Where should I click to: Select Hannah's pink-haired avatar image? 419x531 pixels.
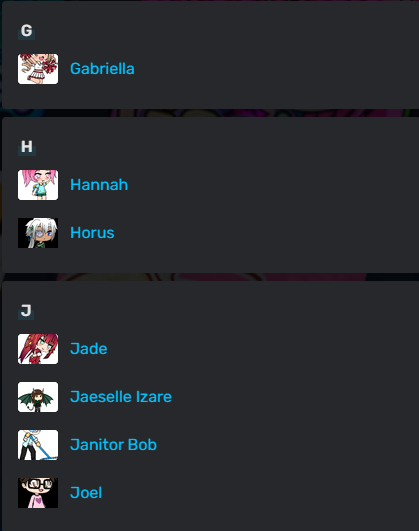pos(38,185)
